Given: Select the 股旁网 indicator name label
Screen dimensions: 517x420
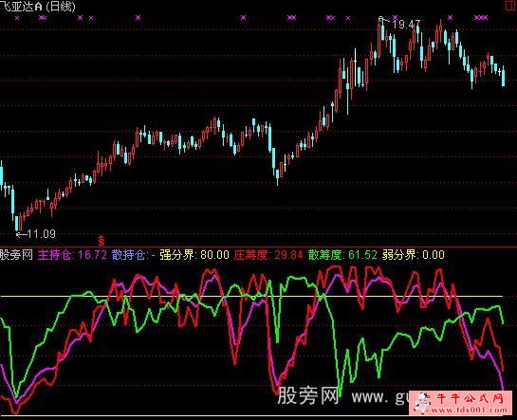Looking at the screenshot, I should click(x=16, y=255).
